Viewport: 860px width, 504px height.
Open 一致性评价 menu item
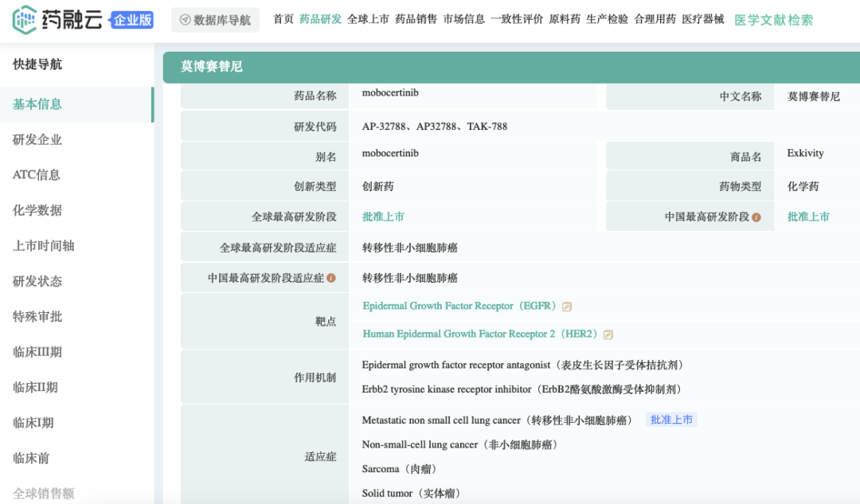click(517, 19)
